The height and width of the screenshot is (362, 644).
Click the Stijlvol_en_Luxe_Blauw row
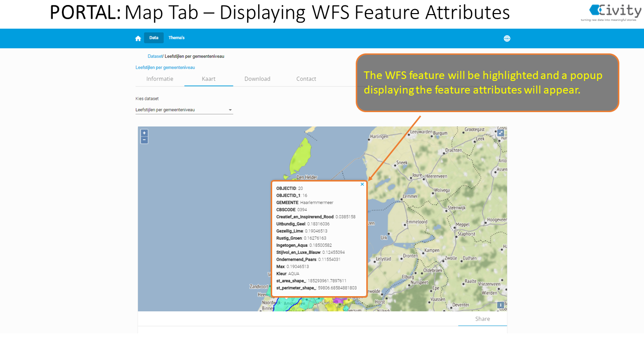(310, 252)
